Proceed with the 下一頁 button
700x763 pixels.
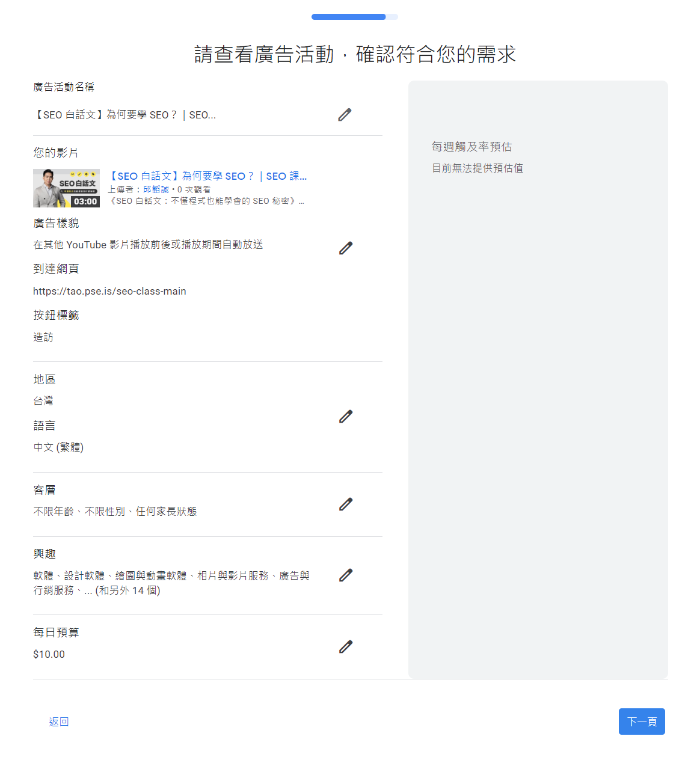pos(642,722)
